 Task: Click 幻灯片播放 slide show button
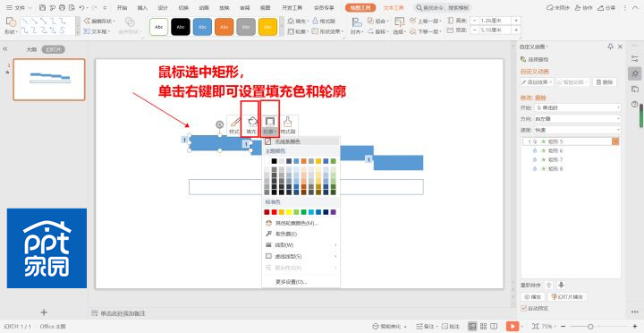(x=567, y=297)
